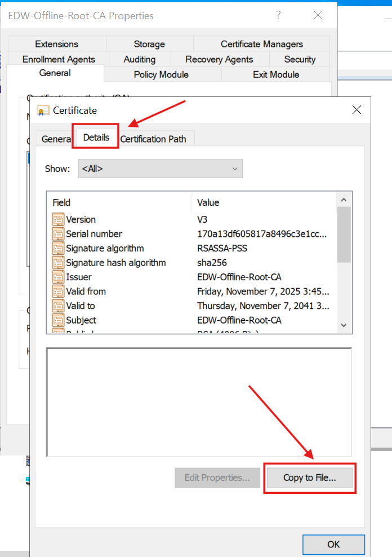Click the Valid from field icon
Viewport: 392px width, 557px height.
point(58,291)
